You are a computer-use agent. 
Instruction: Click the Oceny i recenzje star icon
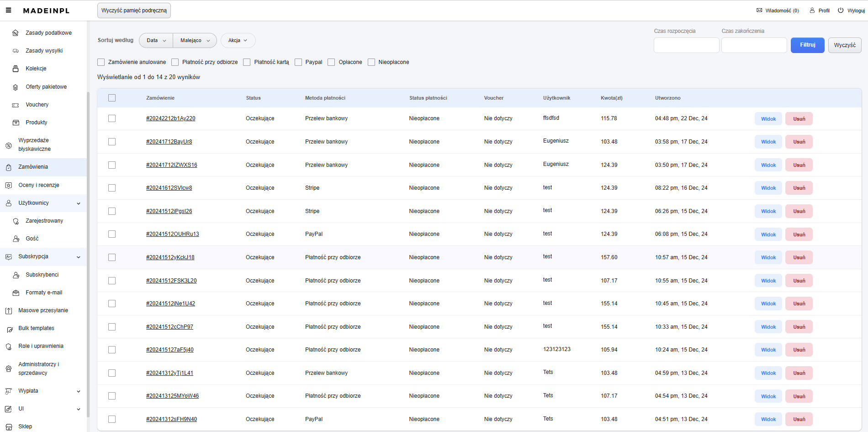9,185
